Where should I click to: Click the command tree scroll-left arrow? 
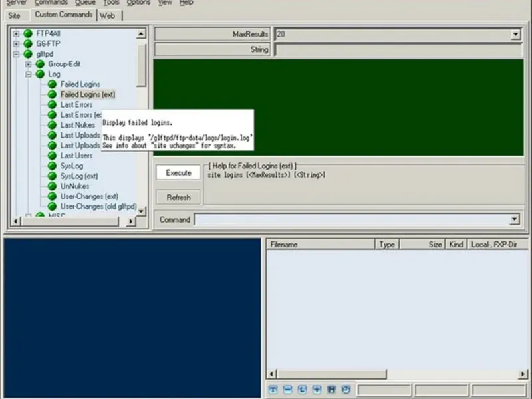click(15, 221)
